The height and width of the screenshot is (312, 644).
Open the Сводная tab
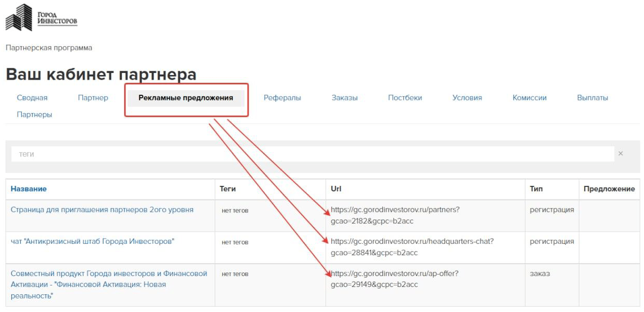coord(32,97)
